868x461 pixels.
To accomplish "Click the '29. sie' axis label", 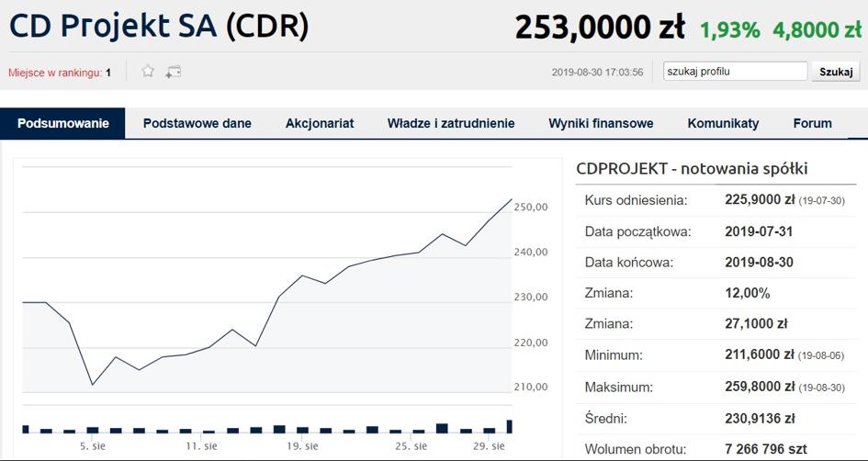I will [x=490, y=445].
